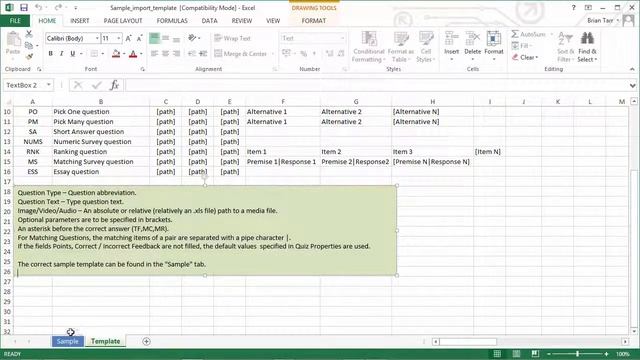Switch to FORMULAS ribbon tab
640x360 pixels.
(x=172, y=20)
